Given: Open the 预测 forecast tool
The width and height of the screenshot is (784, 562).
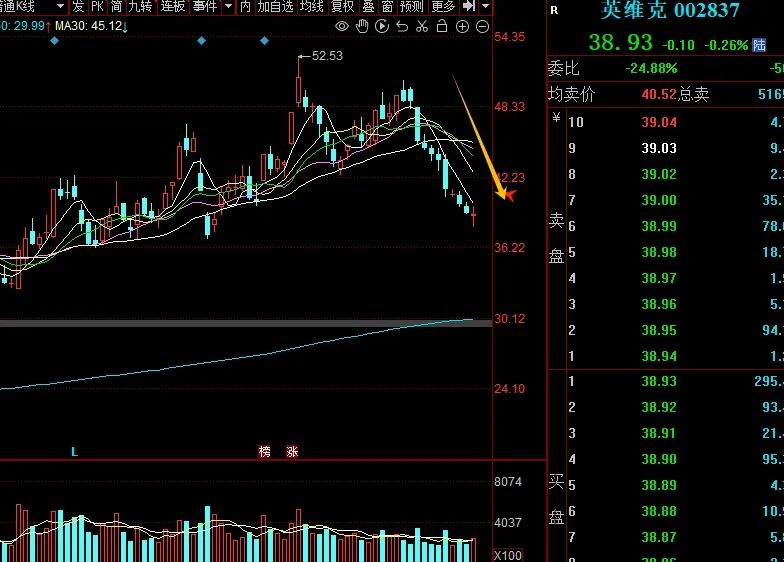Looking at the screenshot, I should 412,6.
